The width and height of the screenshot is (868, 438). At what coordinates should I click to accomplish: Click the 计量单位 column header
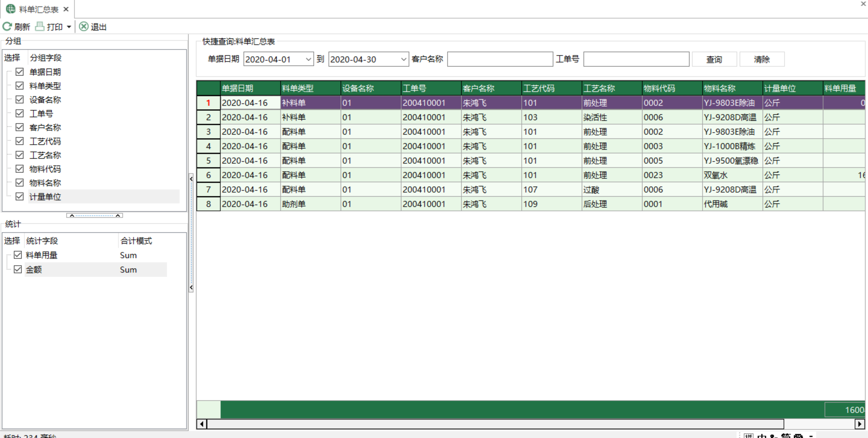792,88
